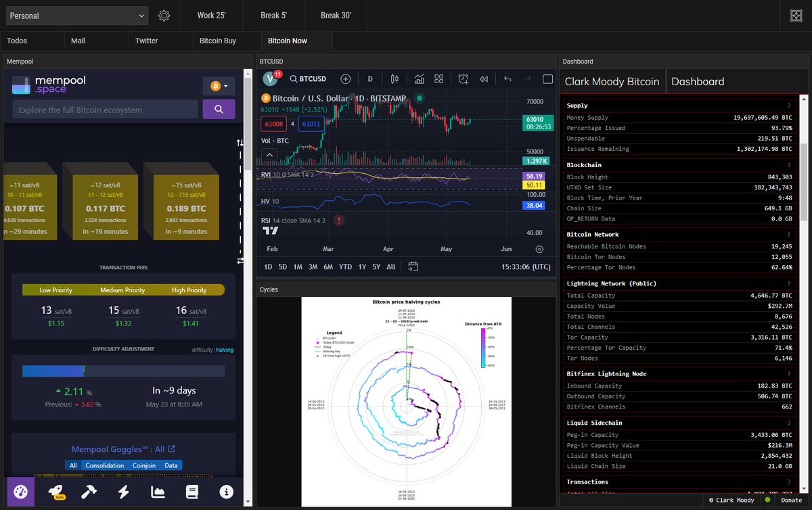This screenshot has height=510, width=812.
Task: Select the YTD chart range
Action: 345,266
